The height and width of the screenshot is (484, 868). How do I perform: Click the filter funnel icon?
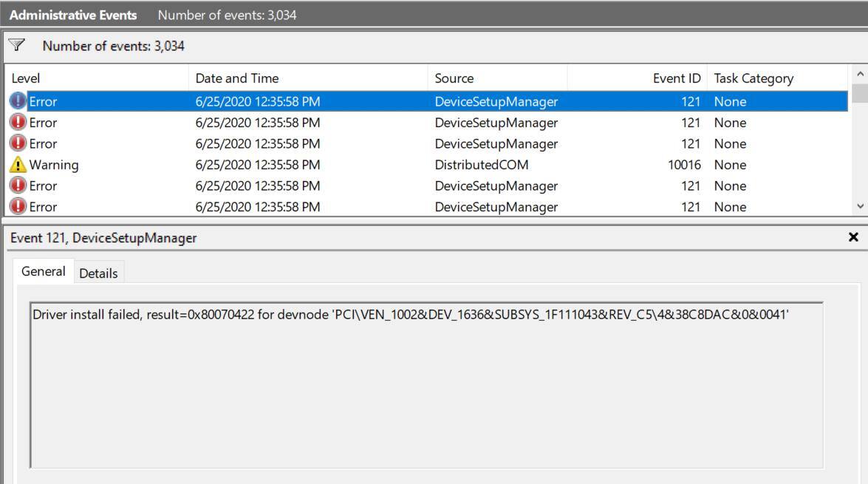click(16, 47)
